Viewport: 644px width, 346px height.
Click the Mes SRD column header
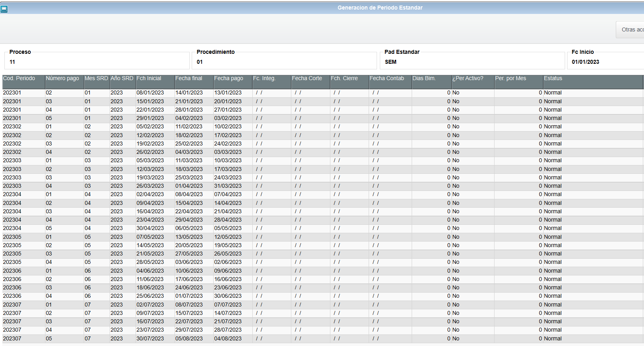click(x=96, y=82)
